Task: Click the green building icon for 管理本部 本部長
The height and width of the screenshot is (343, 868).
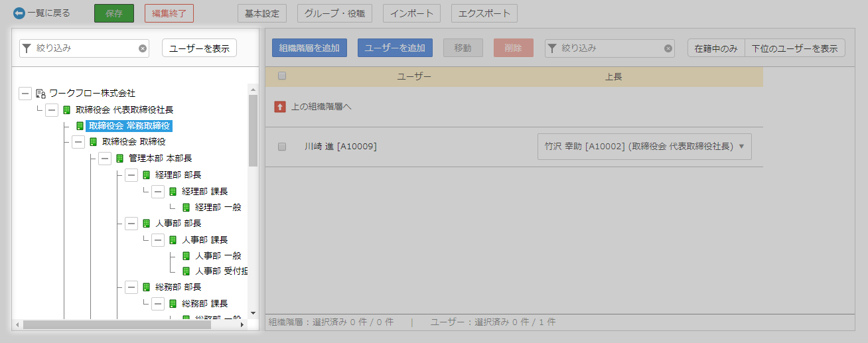Action: pos(120,159)
